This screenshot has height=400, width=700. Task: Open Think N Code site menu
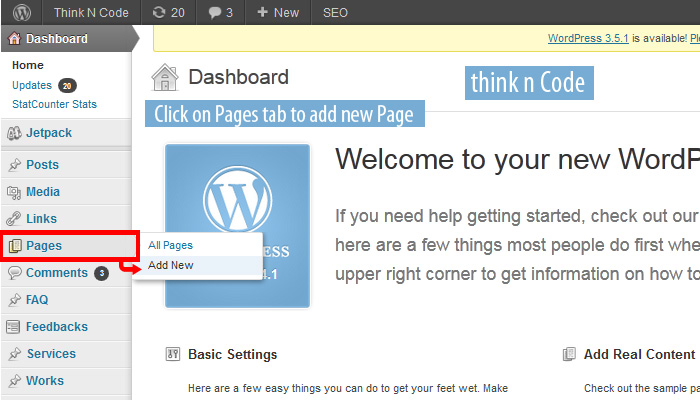[x=91, y=12]
